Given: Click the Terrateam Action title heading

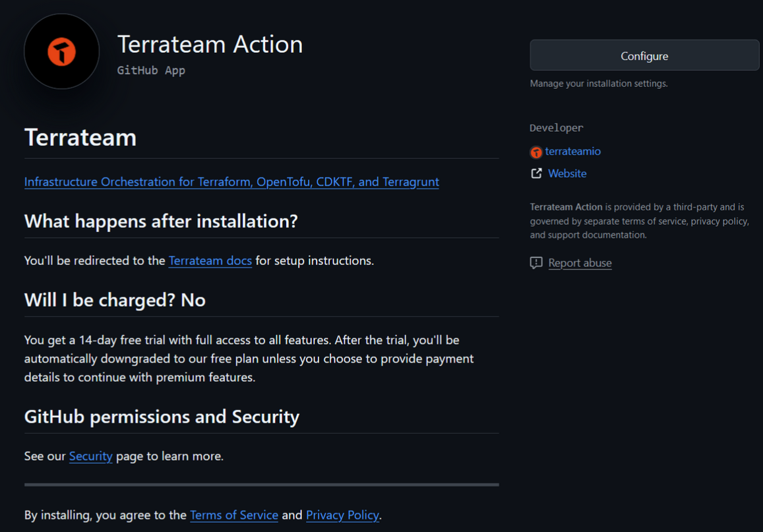Looking at the screenshot, I should (x=210, y=44).
